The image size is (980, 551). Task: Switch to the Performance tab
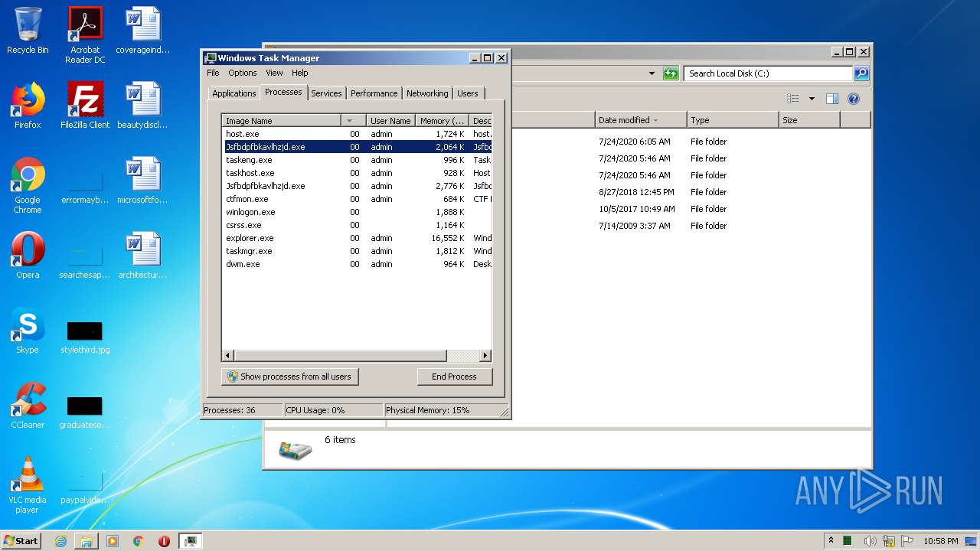pyautogui.click(x=374, y=93)
